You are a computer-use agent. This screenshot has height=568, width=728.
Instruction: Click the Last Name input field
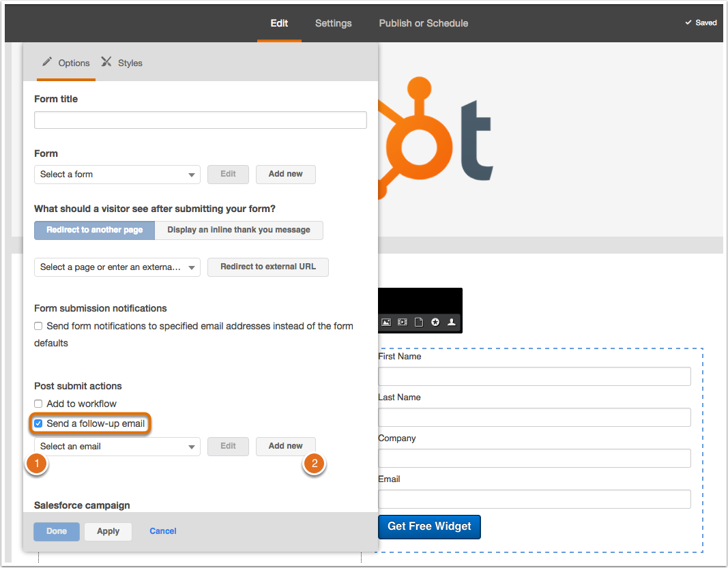534,417
